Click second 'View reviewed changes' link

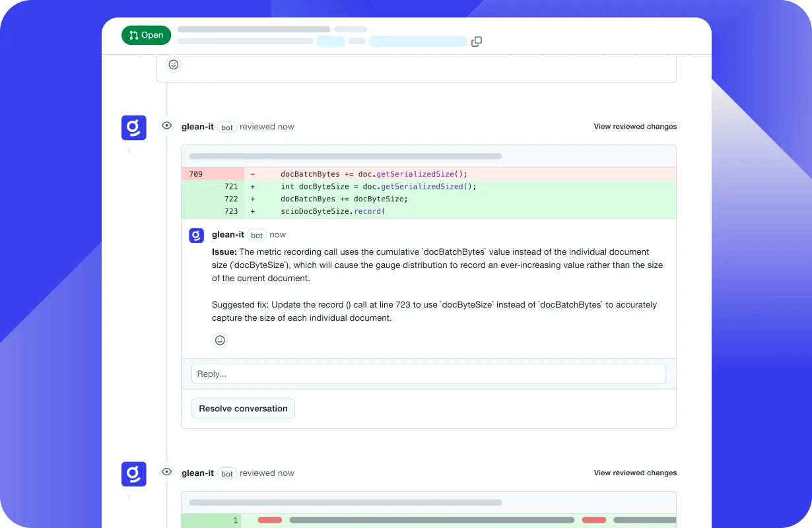(635, 473)
